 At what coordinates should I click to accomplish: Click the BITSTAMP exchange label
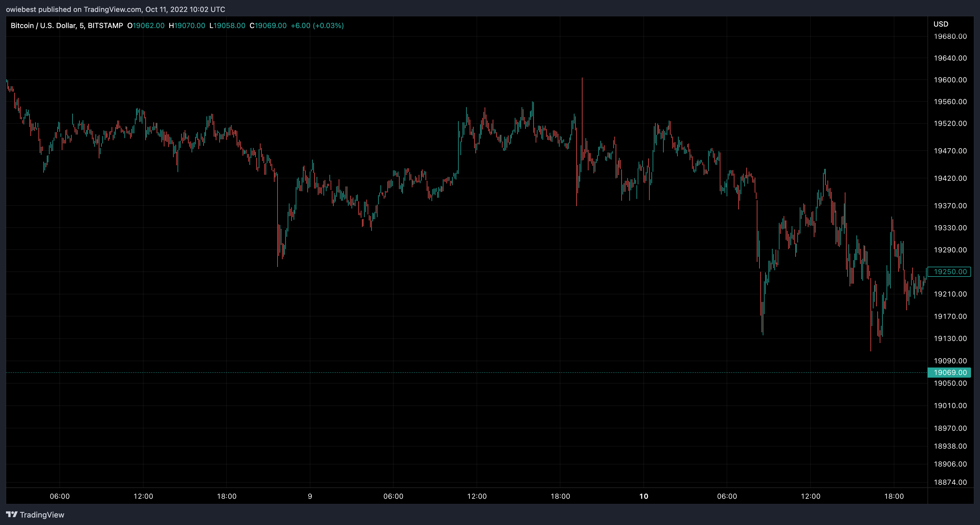(105, 25)
